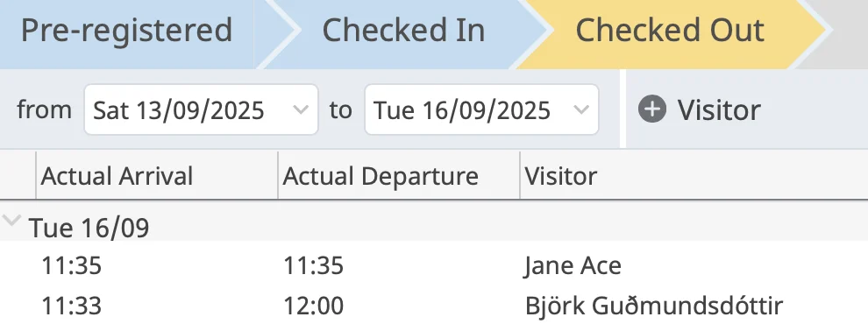Select the Björk Guðmundsdóttir visitor row

434,306
